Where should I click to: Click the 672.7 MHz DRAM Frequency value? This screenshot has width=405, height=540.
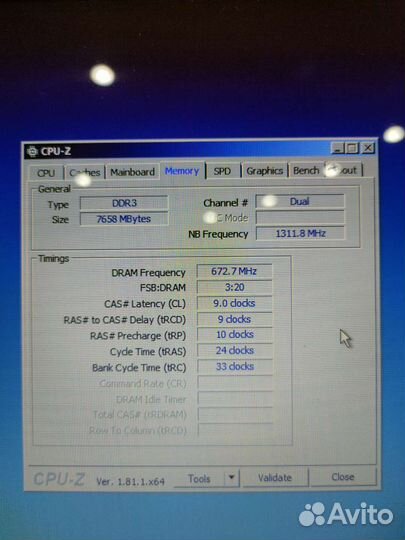(234, 271)
